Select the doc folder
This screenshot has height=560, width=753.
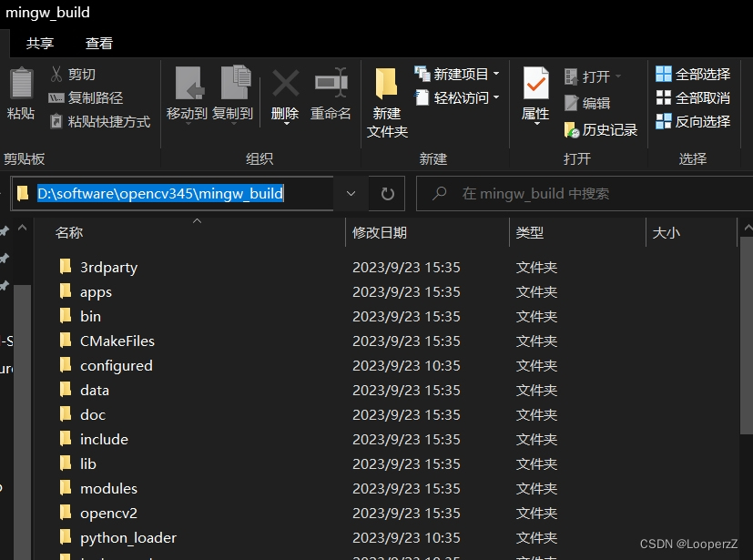tap(93, 415)
